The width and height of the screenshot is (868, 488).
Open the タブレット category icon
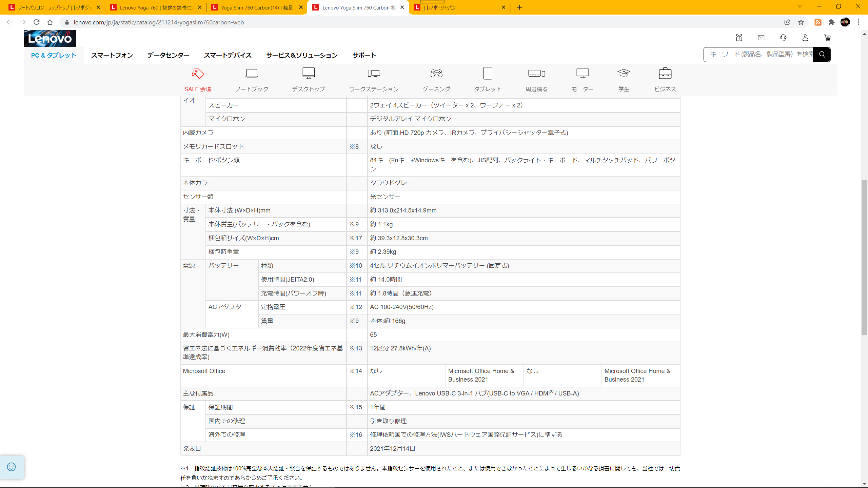[488, 73]
